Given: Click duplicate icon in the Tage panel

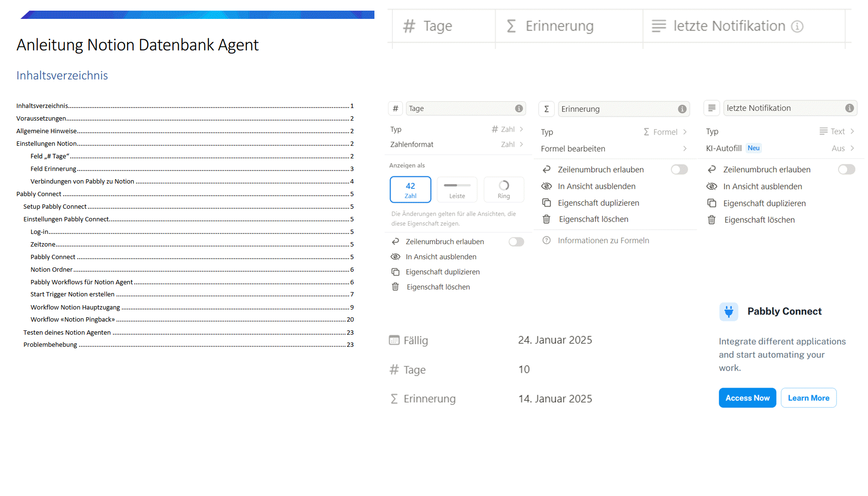Looking at the screenshot, I should (395, 272).
